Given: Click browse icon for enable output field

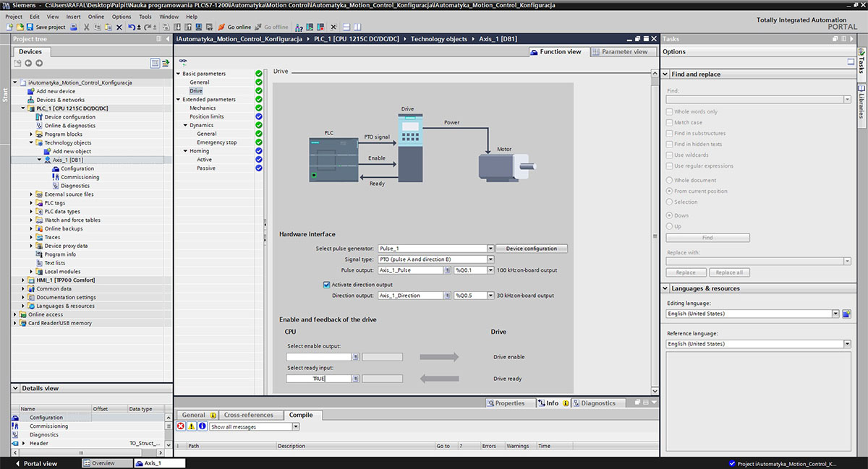Looking at the screenshot, I should pos(355,357).
